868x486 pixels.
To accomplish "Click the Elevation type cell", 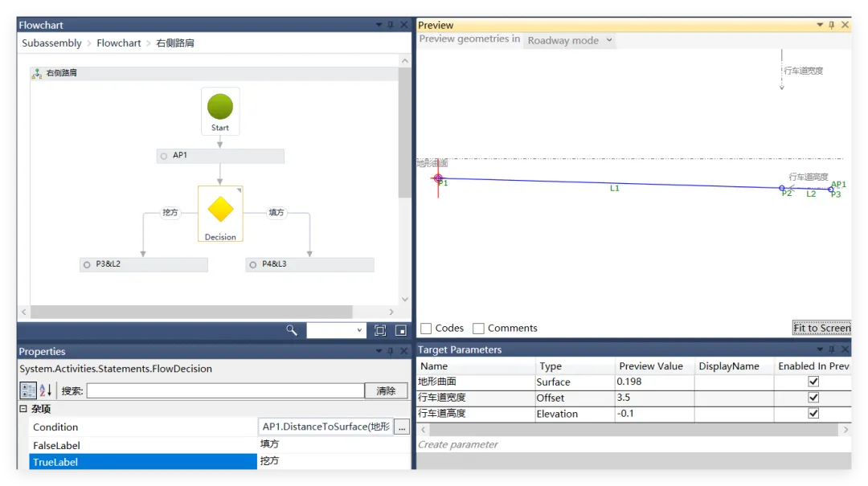I will [x=575, y=414].
